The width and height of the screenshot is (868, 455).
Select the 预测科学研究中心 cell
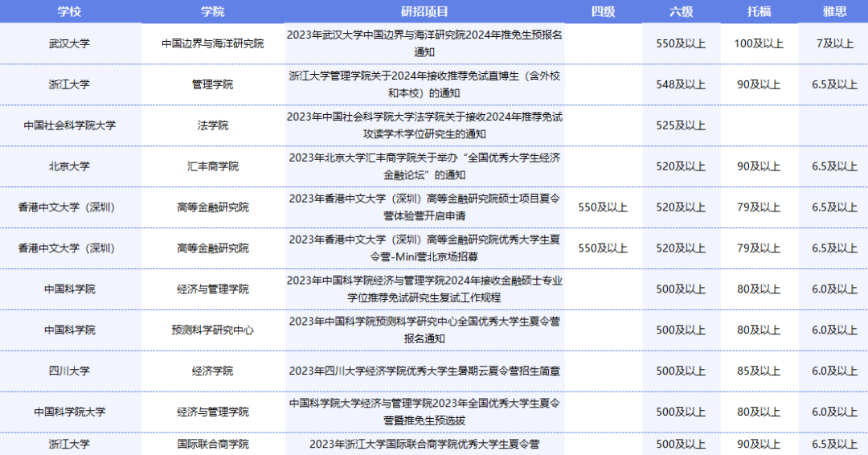coord(212,330)
